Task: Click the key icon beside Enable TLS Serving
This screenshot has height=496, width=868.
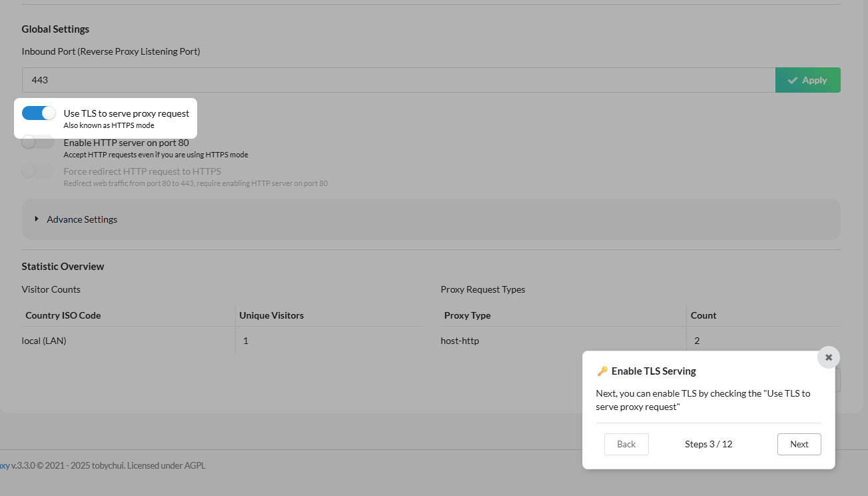Action: [602, 371]
